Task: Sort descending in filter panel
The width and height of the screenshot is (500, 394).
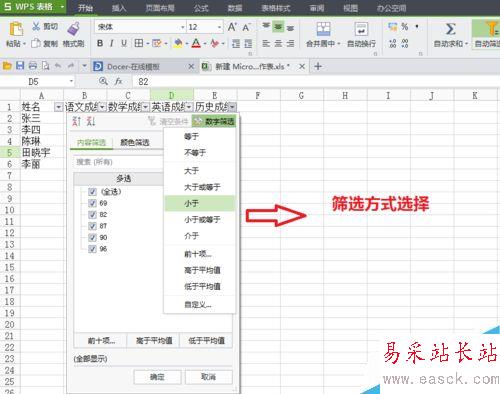Action: pyautogui.click(x=91, y=121)
